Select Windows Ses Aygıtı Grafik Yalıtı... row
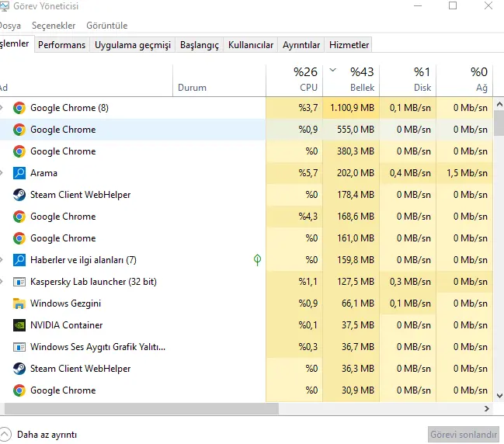Screen dimensions: 504x444 tap(246, 347)
